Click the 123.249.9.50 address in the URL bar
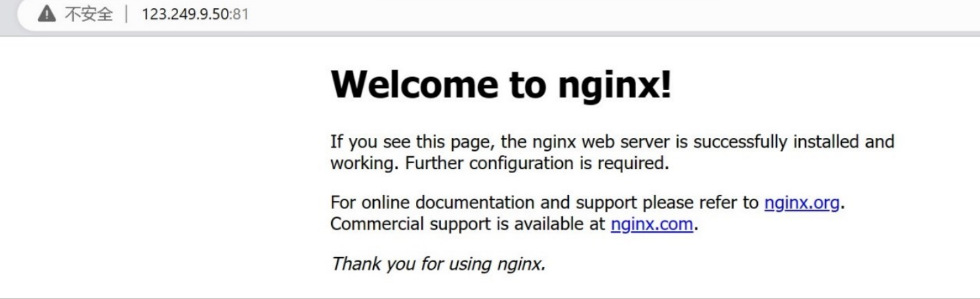980x299 pixels. pyautogui.click(x=186, y=14)
